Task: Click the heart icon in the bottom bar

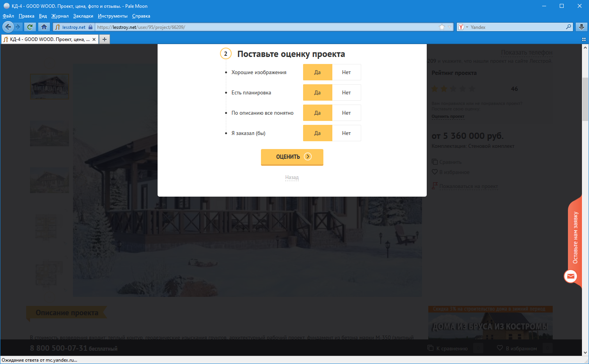Action: point(500,348)
